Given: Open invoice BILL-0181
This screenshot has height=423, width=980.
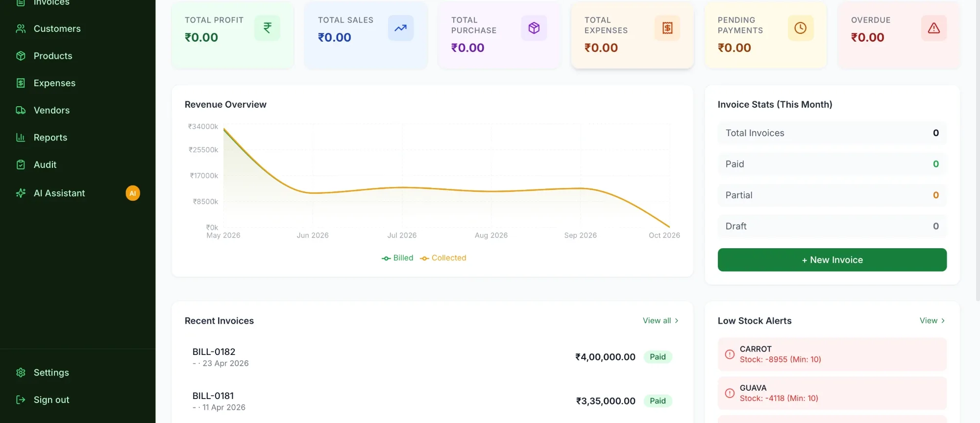Looking at the screenshot, I should click(x=432, y=401).
